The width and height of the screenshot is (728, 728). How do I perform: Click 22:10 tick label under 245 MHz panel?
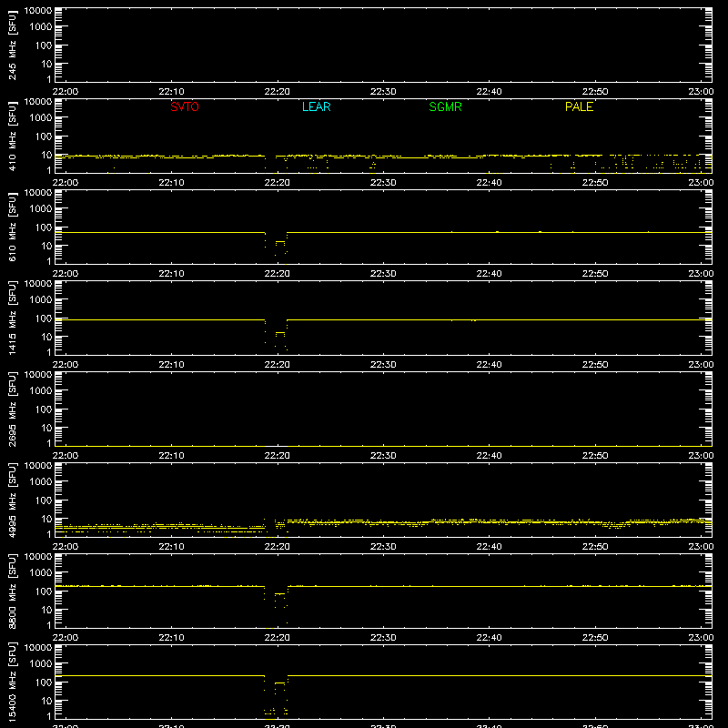pyautogui.click(x=171, y=92)
